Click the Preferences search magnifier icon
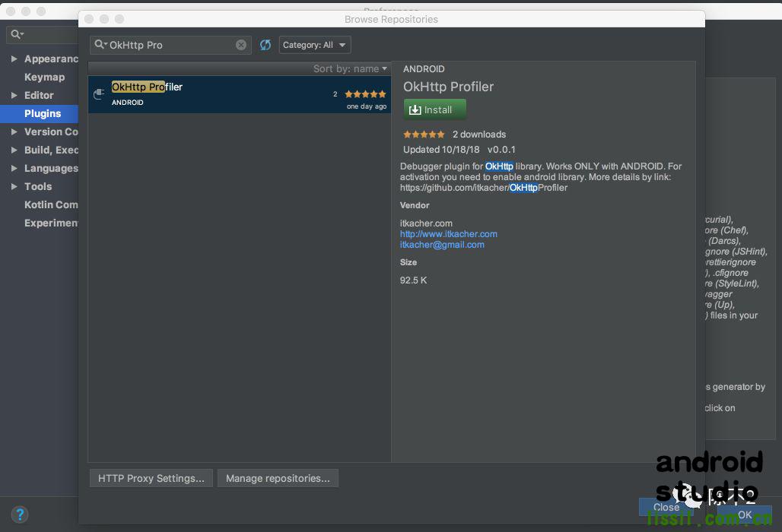Image resolution: width=782 pixels, height=532 pixels. point(17,34)
